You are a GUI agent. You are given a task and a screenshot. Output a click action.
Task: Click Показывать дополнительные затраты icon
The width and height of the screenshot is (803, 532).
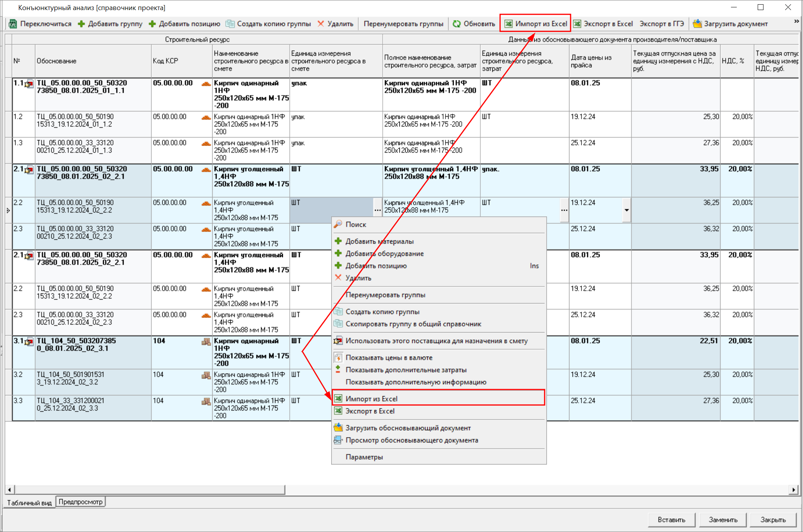[338, 369]
